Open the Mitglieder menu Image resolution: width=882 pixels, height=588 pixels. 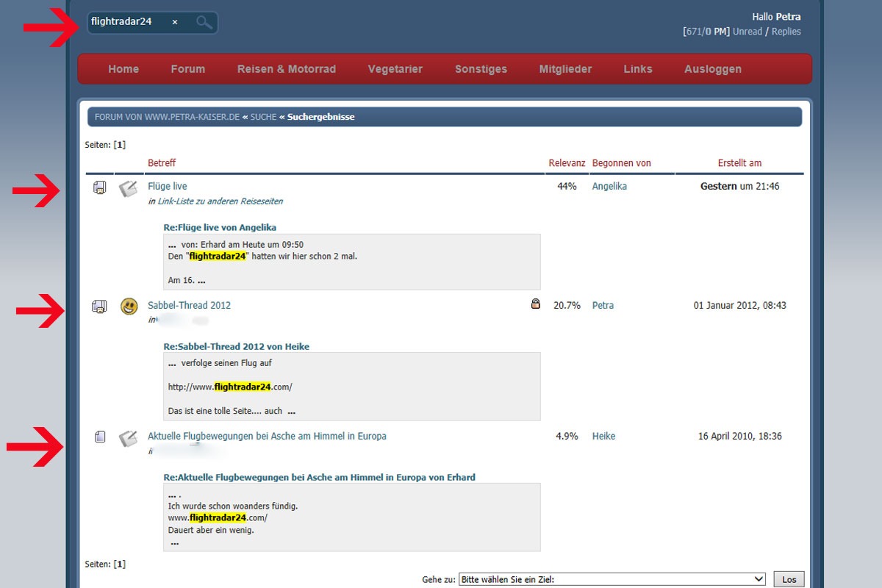(565, 69)
